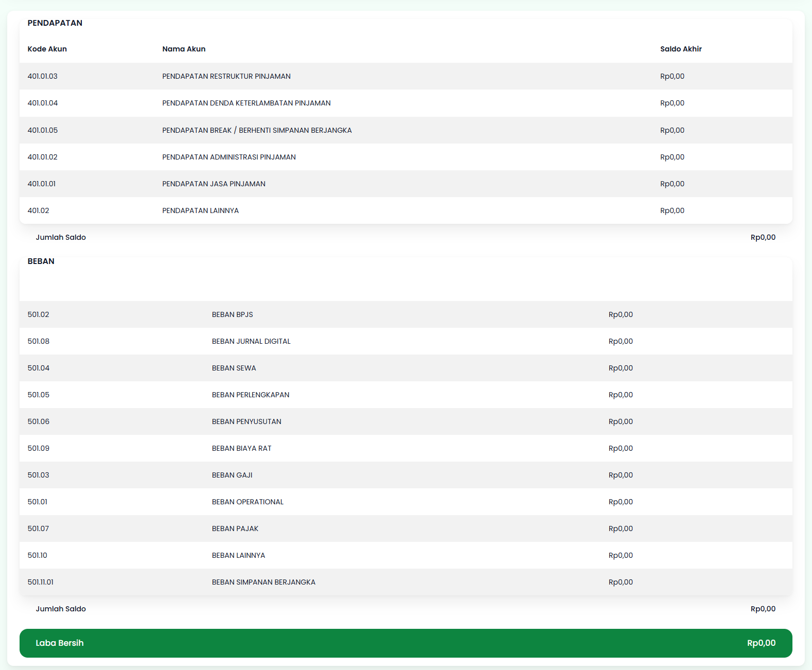This screenshot has width=812, height=670.
Task: Click the Beban Penyusutan account name
Action: [246, 421]
